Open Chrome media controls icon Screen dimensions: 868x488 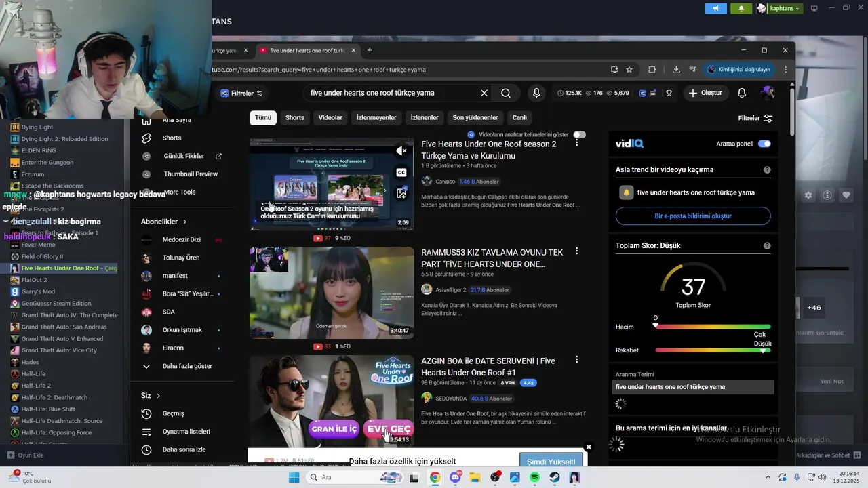[x=692, y=69]
